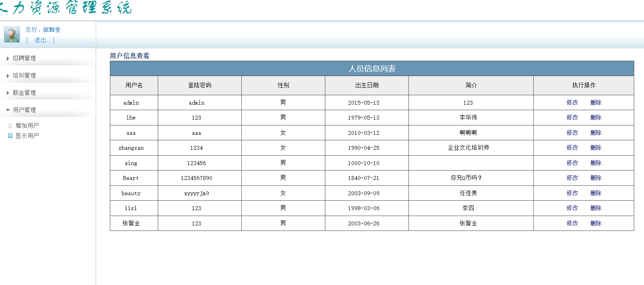This screenshot has height=285, width=644.
Task: Click the icon beside 增加用户
Action: pyautogui.click(x=10, y=125)
